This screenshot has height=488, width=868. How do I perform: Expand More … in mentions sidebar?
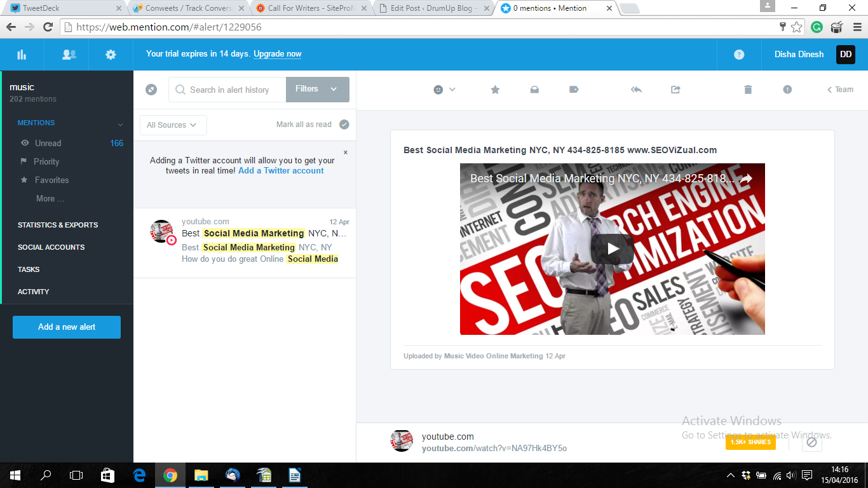pos(50,198)
